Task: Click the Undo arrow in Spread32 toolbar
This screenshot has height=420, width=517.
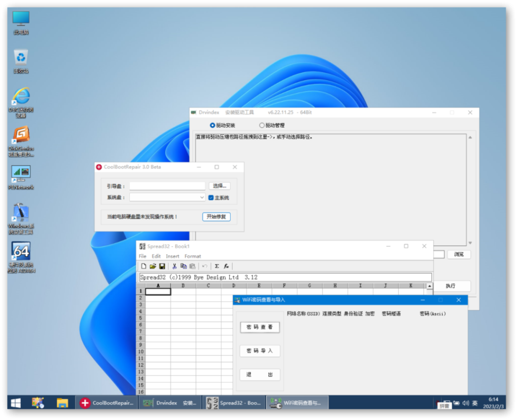Action: (205, 266)
